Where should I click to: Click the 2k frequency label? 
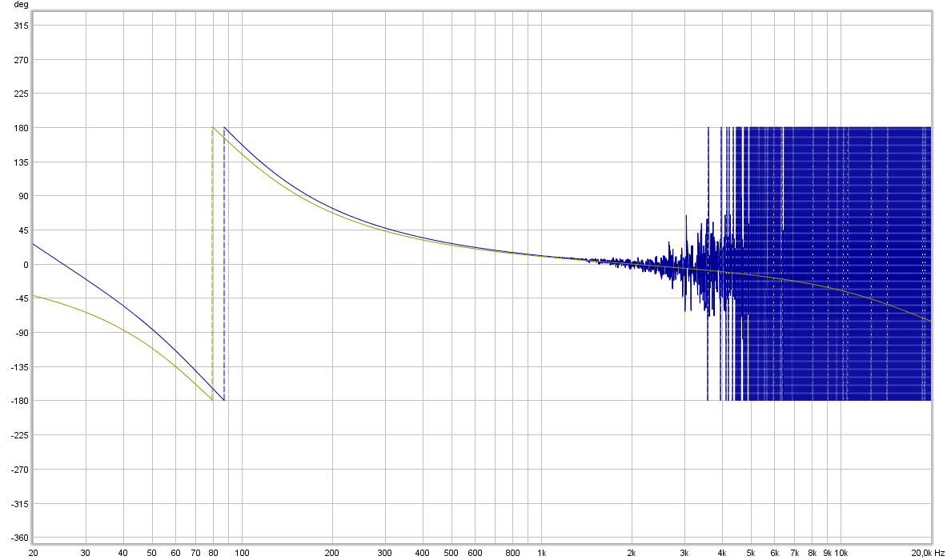pyautogui.click(x=631, y=553)
